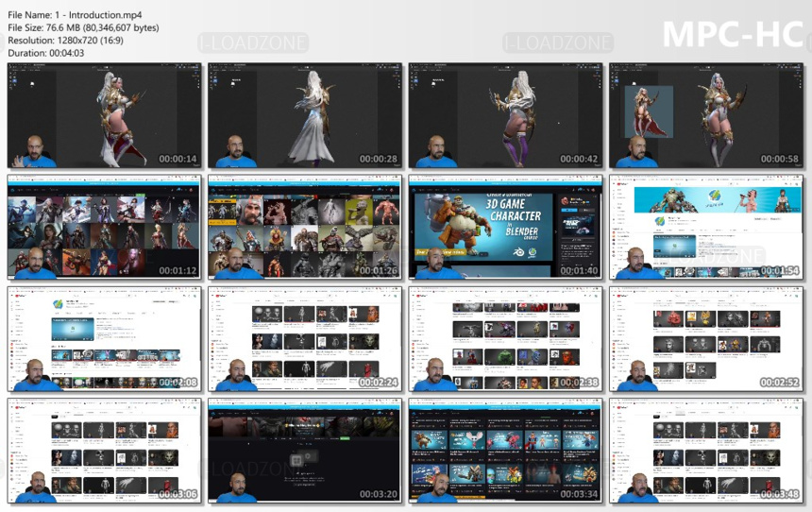Open the sculpt gallery frame at 00:01:26
This screenshot has width=812, height=512.
305,227
